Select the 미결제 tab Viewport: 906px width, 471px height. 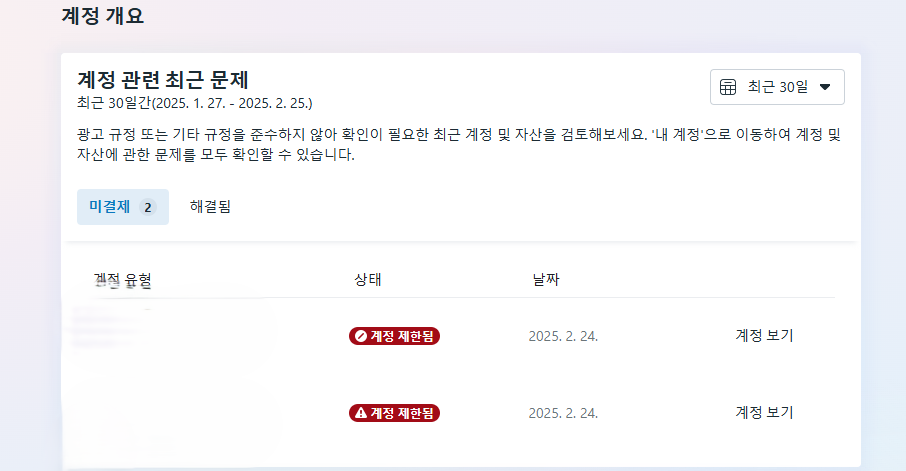click(123, 207)
